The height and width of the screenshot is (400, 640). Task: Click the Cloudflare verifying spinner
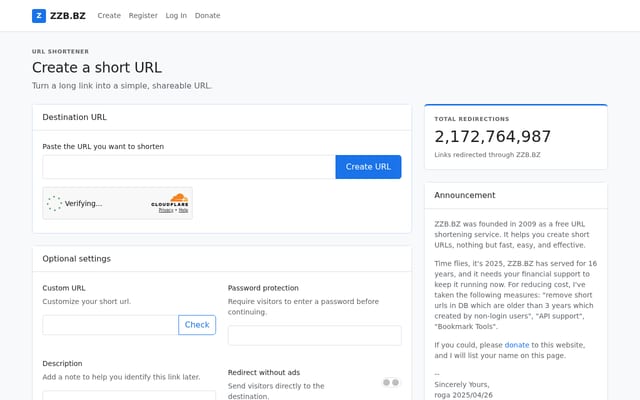pyautogui.click(x=54, y=203)
